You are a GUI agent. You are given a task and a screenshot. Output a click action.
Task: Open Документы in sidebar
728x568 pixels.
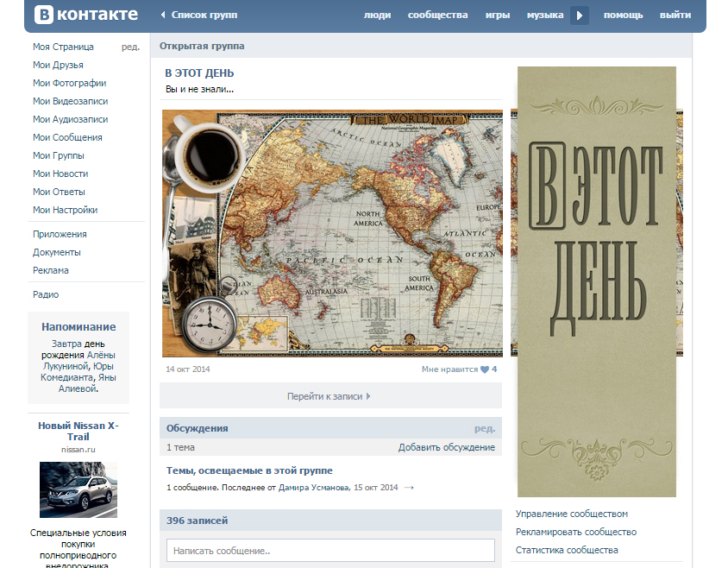click(57, 252)
